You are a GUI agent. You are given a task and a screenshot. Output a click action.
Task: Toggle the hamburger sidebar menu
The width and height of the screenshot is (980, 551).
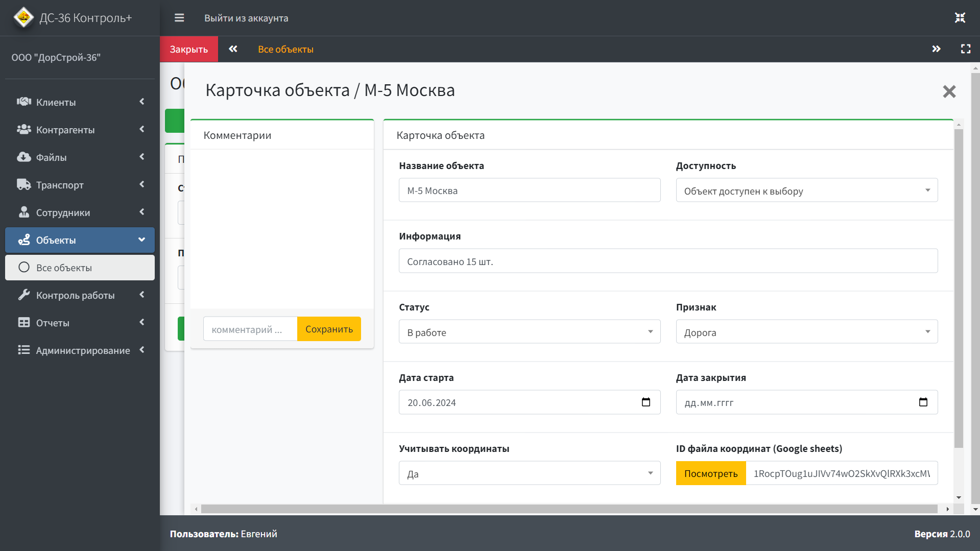pyautogui.click(x=179, y=18)
